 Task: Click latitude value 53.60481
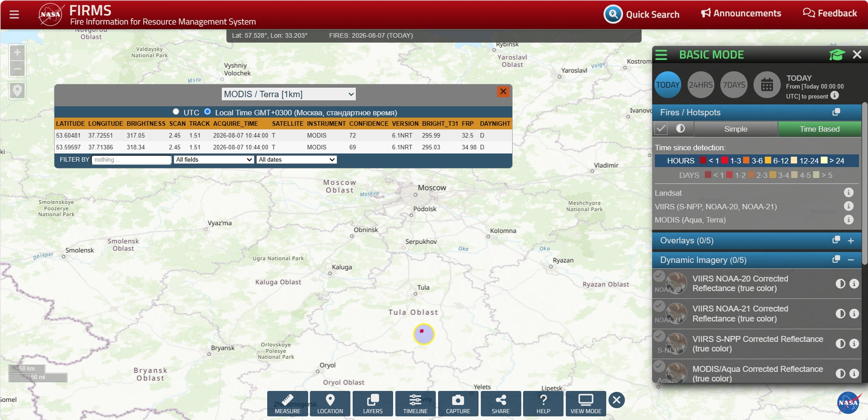(68, 135)
